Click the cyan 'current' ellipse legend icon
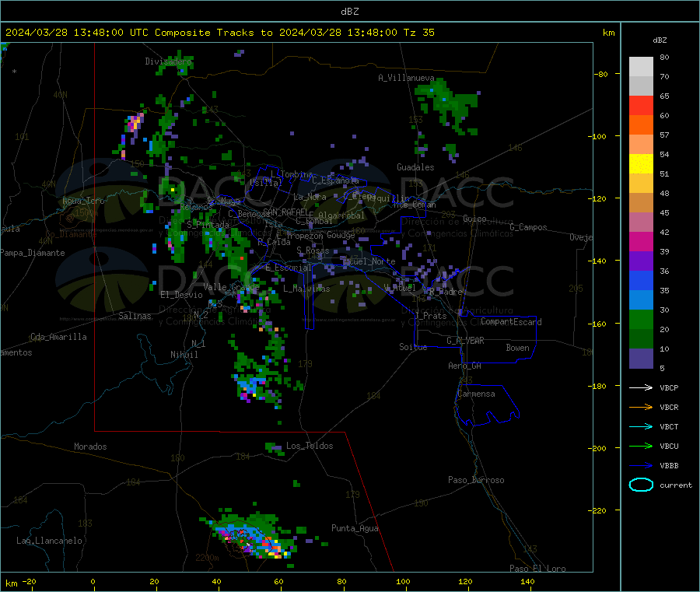The image size is (700, 592). [x=641, y=485]
